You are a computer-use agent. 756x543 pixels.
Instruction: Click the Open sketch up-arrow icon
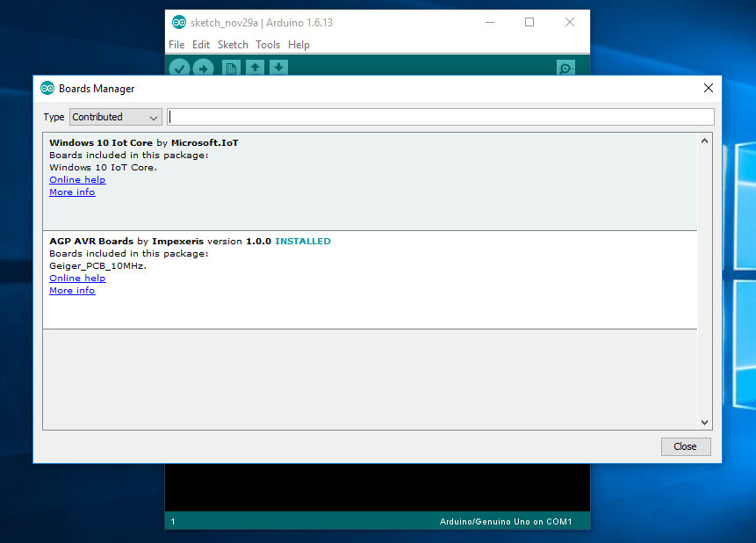click(x=255, y=68)
